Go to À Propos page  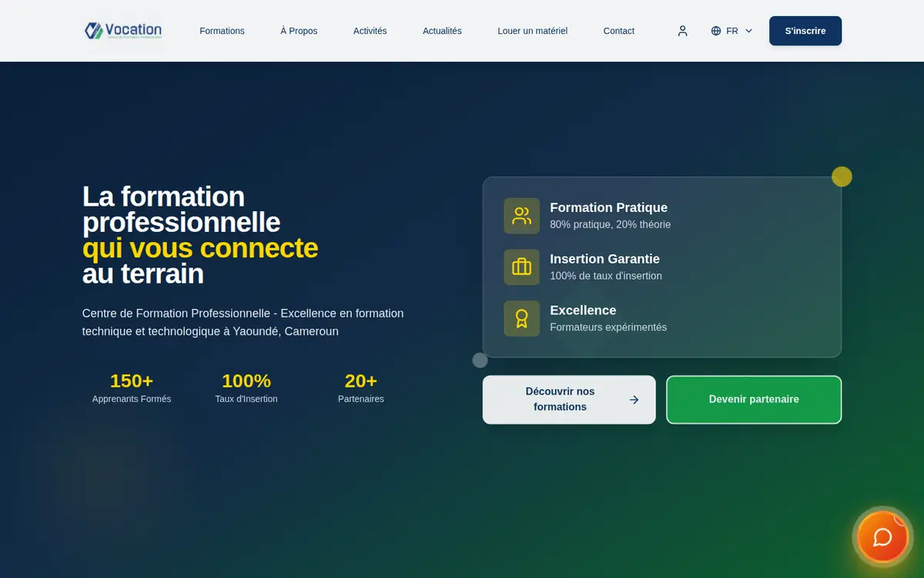[299, 31]
